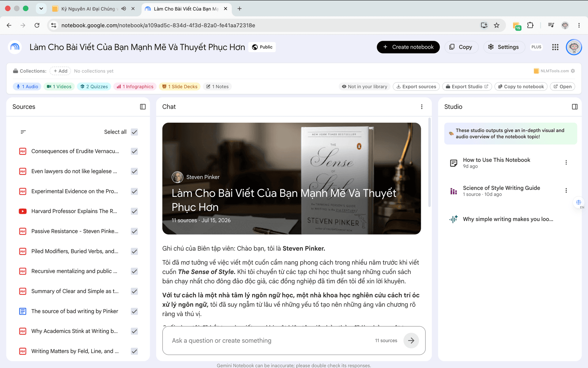588x368 pixels.
Task: Open sort and filter sources icon
Action: (23, 132)
